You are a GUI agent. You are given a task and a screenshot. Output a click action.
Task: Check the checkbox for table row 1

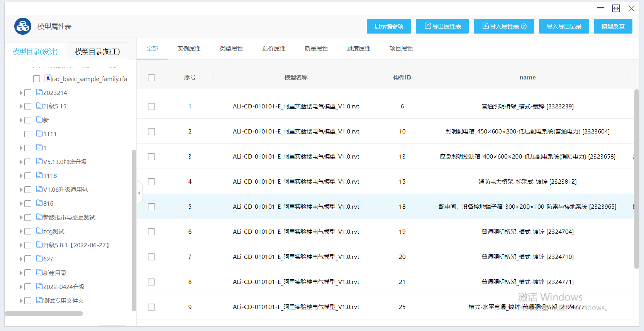click(151, 106)
